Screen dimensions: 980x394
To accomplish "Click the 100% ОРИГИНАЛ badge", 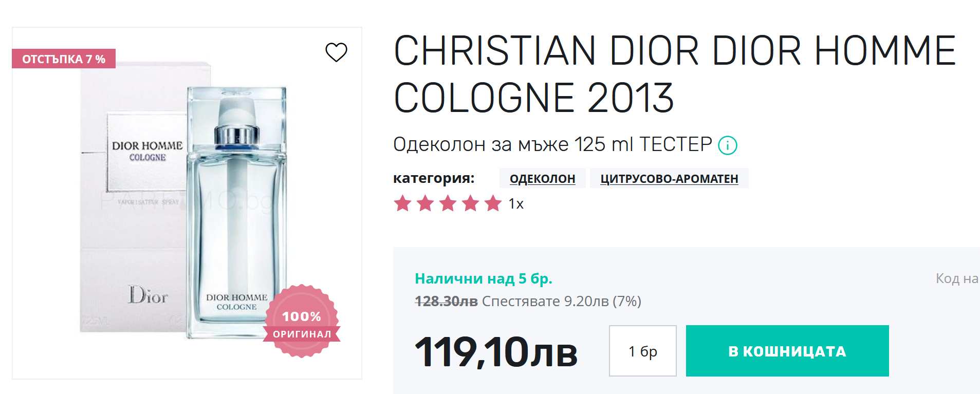I will coord(302,322).
